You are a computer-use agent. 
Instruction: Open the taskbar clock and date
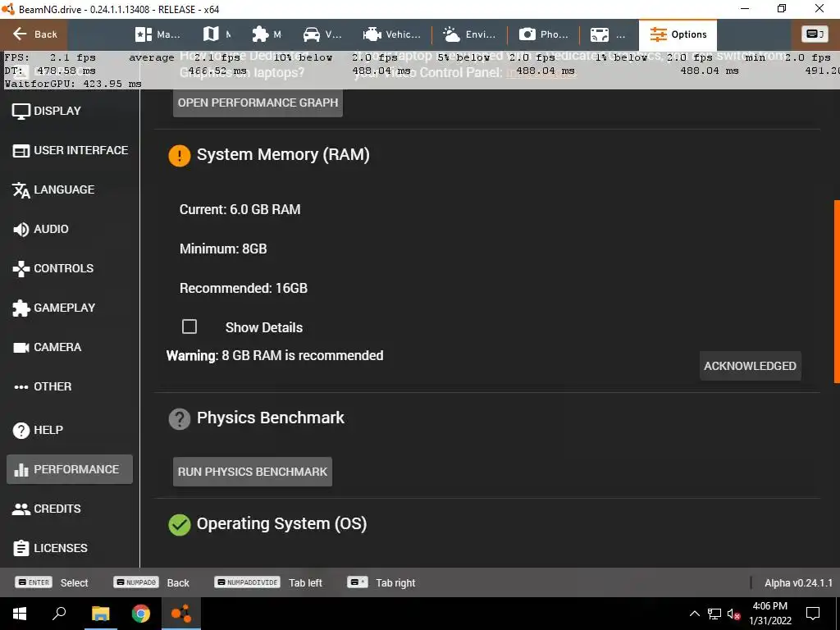coord(769,614)
